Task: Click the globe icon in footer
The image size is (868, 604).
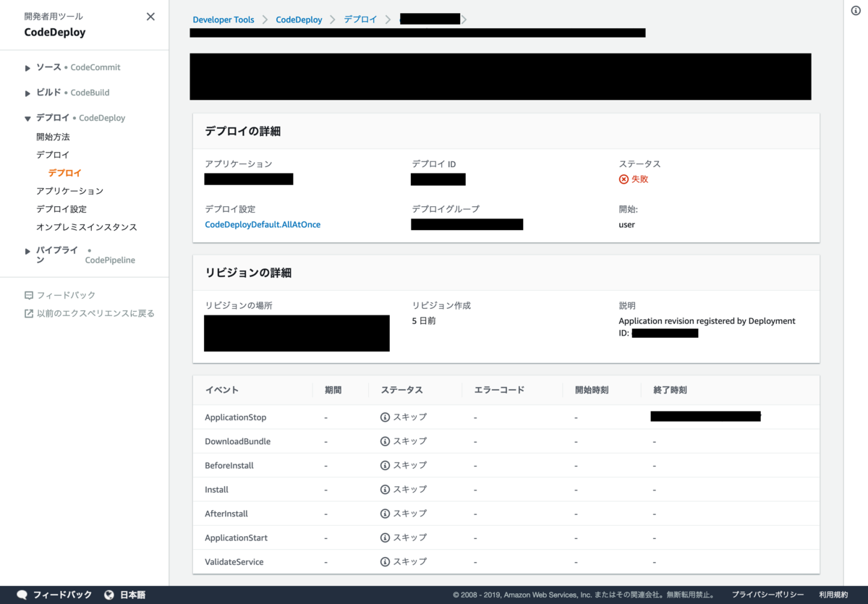Action: (x=109, y=595)
